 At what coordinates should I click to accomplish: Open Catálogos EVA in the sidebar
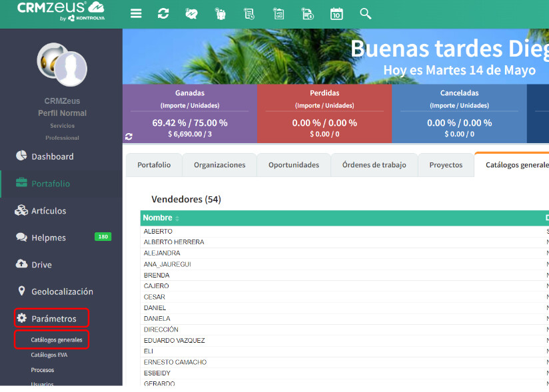(49, 355)
